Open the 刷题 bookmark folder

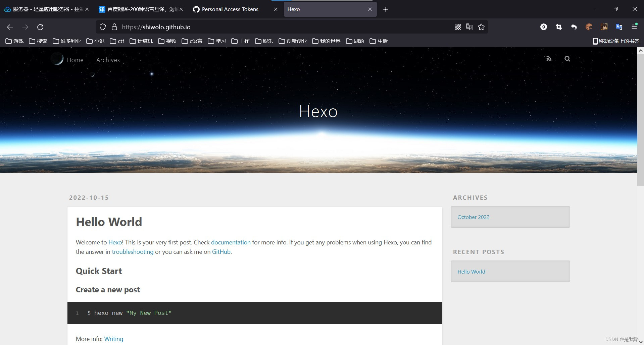click(355, 41)
